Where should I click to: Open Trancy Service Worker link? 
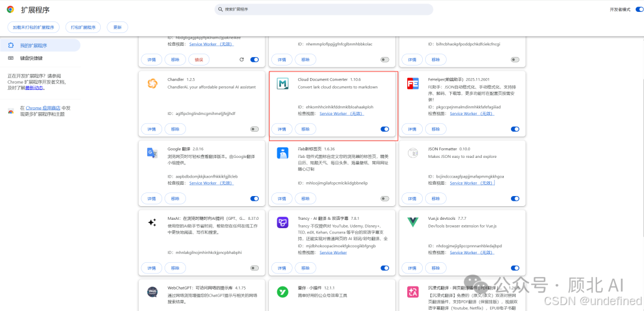pos(333,253)
